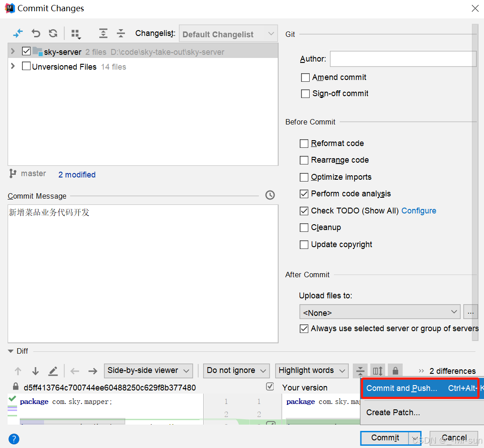Go to next difference down arrow
Viewport: 484px width, 448px height.
click(x=36, y=371)
